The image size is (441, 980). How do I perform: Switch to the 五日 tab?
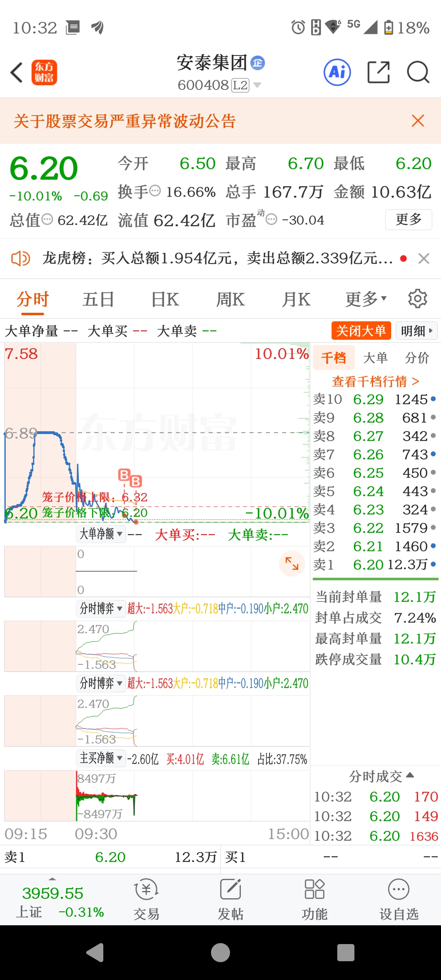click(98, 299)
